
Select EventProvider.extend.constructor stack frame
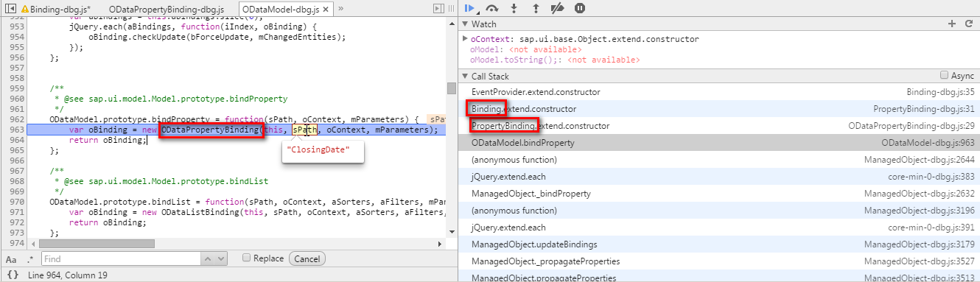718,92
